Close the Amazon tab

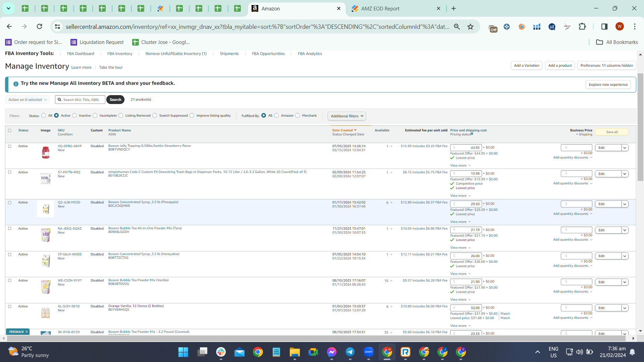tap(339, 8)
